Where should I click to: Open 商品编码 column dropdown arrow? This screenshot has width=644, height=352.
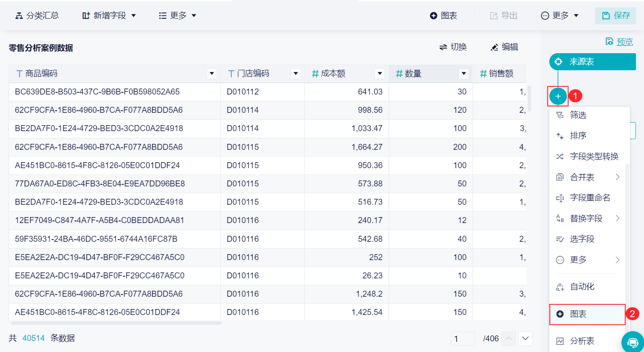211,74
